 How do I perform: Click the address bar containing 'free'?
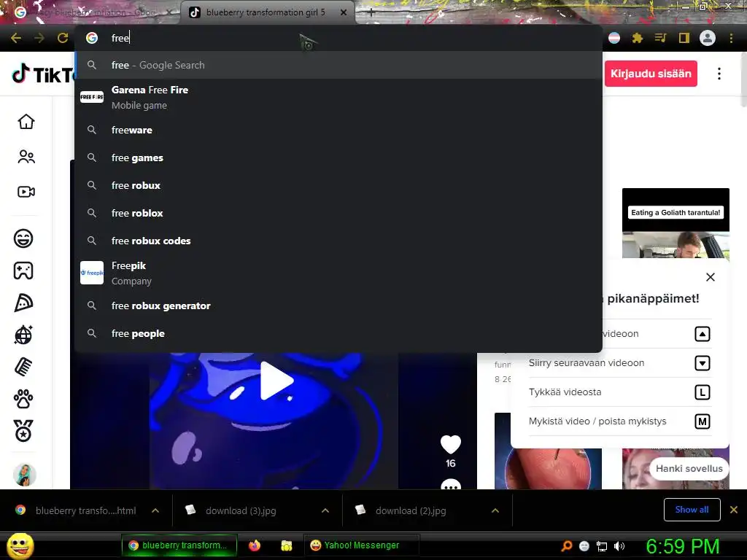coord(338,38)
